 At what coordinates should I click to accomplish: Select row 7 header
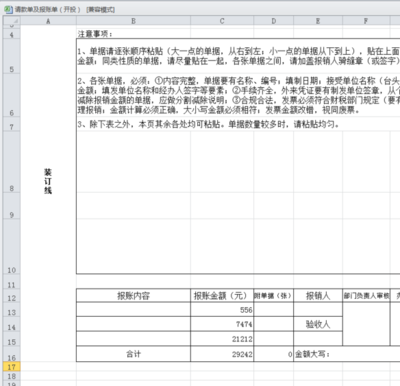tap(11, 124)
